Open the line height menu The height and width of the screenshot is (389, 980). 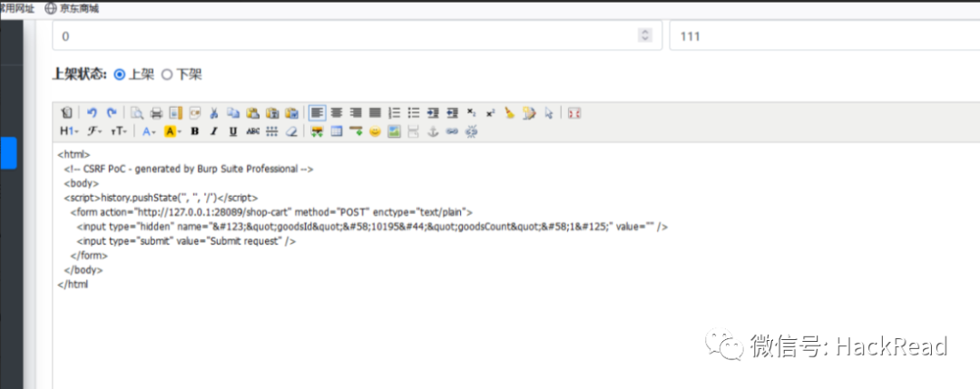click(x=272, y=131)
